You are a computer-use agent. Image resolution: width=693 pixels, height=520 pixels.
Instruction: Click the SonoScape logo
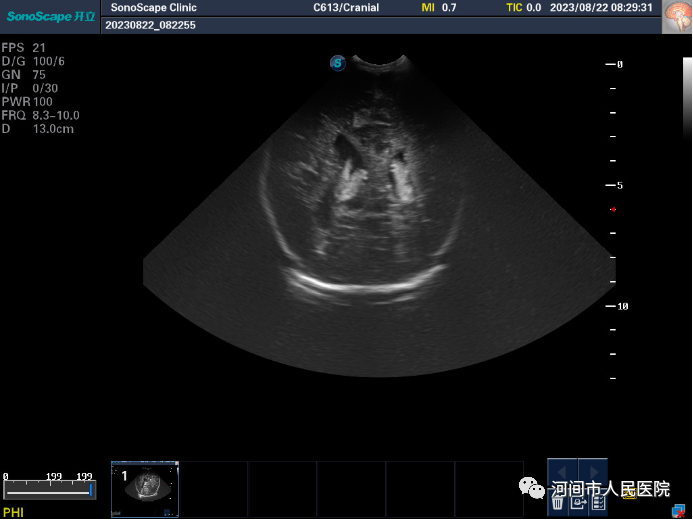pyautogui.click(x=50, y=16)
